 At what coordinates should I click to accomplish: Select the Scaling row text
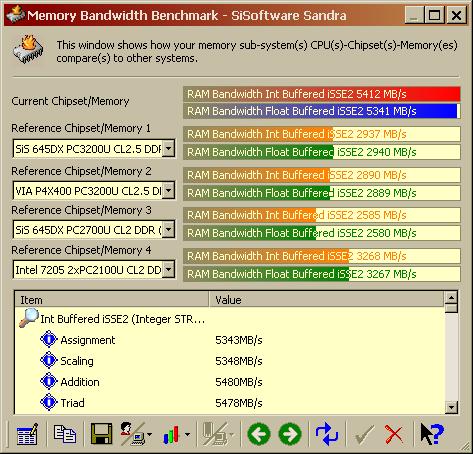[x=77, y=361]
